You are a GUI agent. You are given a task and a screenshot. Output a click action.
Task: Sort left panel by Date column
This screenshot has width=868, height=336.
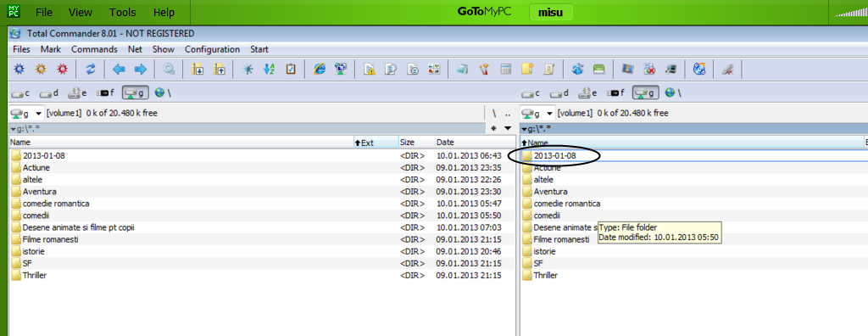coord(475,143)
